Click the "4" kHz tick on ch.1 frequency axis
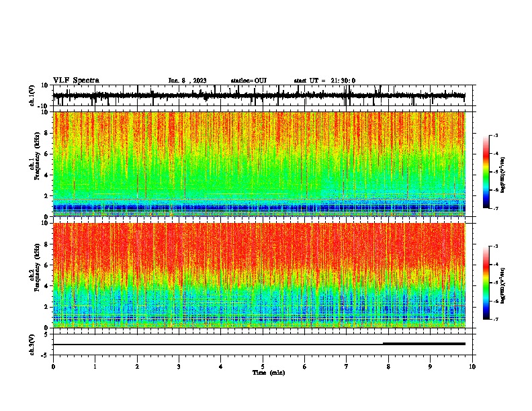 coord(46,175)
